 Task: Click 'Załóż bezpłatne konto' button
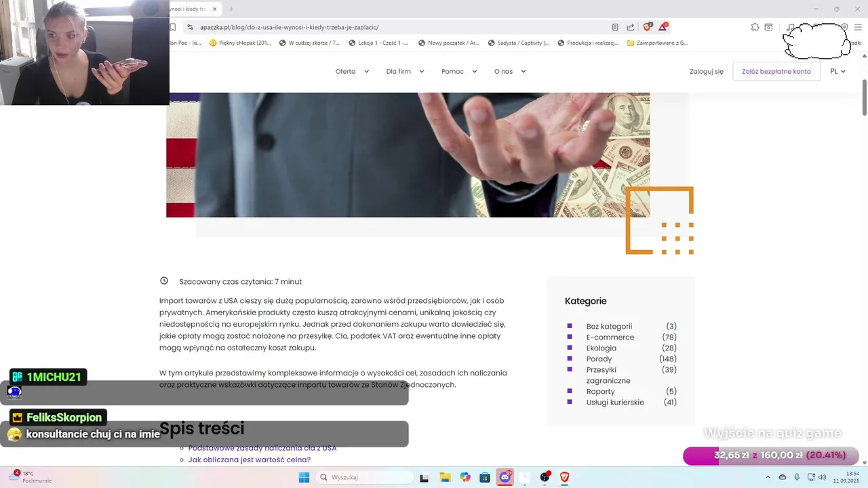pyautogui.click(x=776, y=71)
